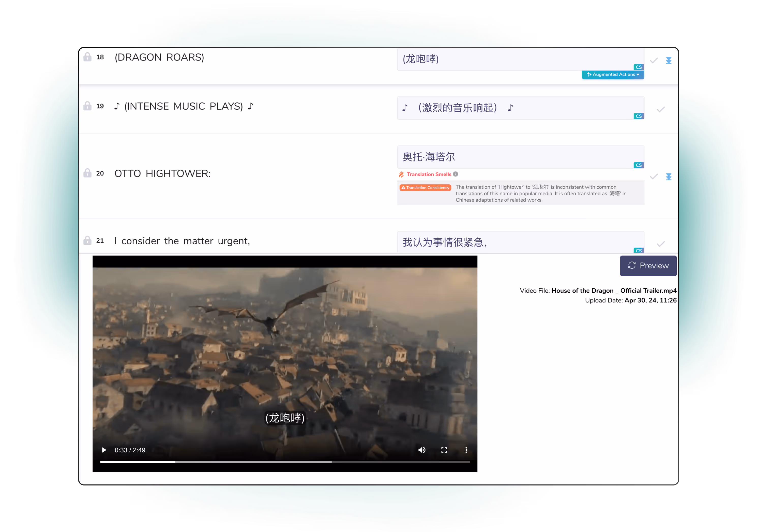Image resolution: width=757 pixels, height=532 pixels.
Task: Click the lock icon on segment 18
Action: pyautogui.click(x=87, y=57)
